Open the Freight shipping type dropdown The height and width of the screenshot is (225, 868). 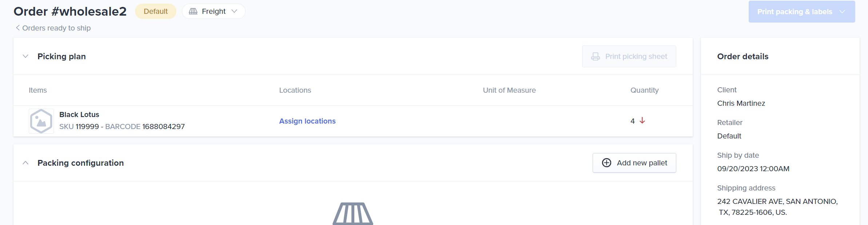tap(214, 11)
